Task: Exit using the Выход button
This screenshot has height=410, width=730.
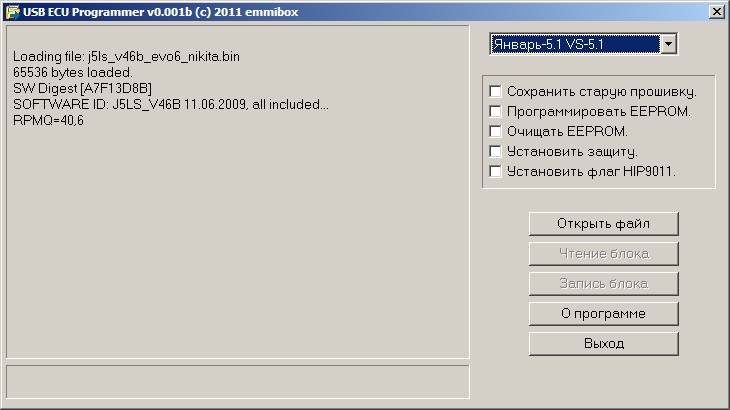Action: (603, 343)
